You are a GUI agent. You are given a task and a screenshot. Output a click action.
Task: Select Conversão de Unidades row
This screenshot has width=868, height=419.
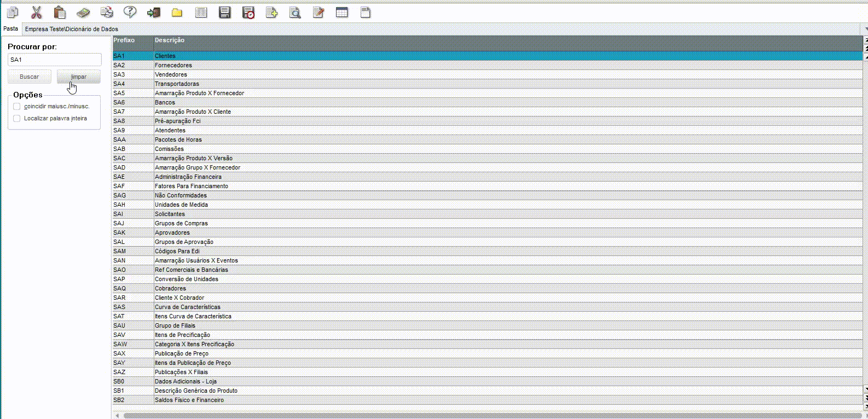click(488, 279)
